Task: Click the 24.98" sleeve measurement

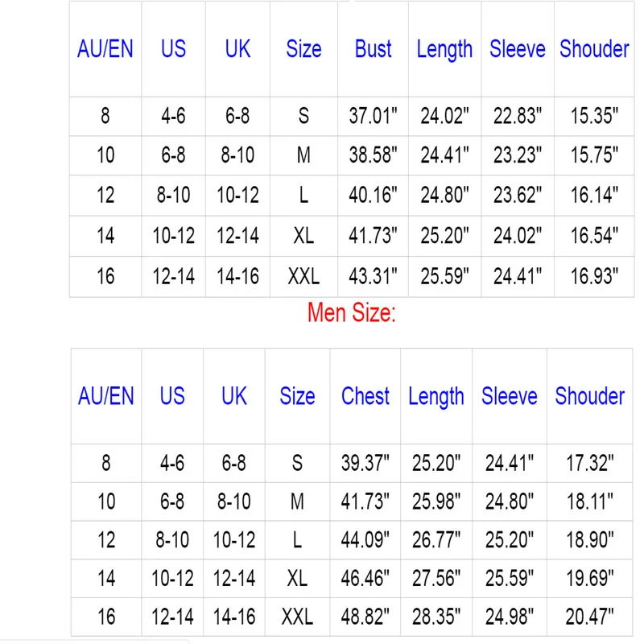Action: pos(510,617)
